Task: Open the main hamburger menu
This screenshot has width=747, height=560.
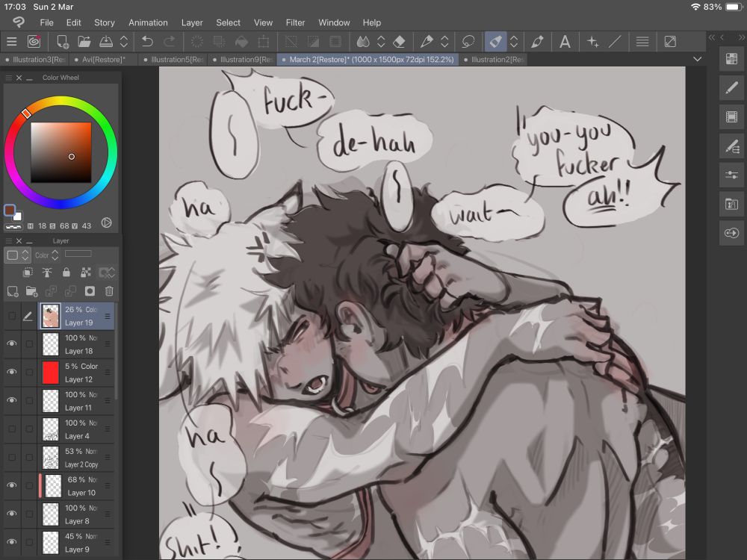Action: click(x=11, y=41)
